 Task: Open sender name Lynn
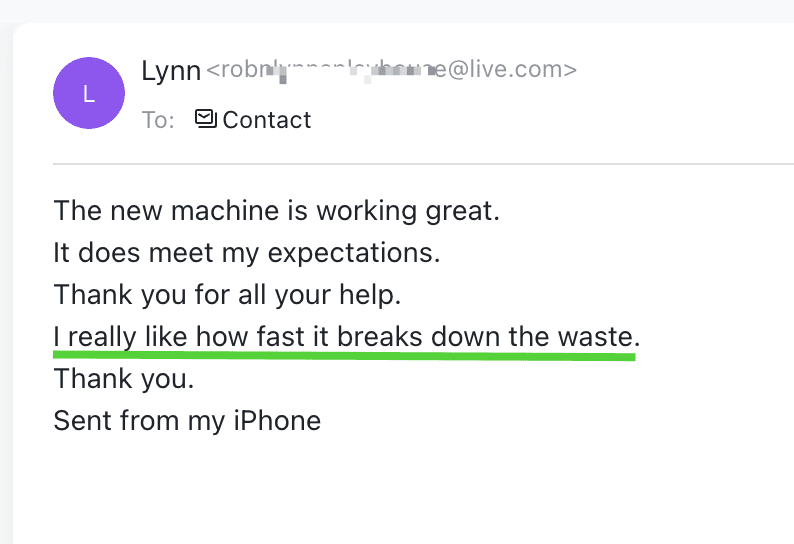pyautogui.click(x=171, y=70)
